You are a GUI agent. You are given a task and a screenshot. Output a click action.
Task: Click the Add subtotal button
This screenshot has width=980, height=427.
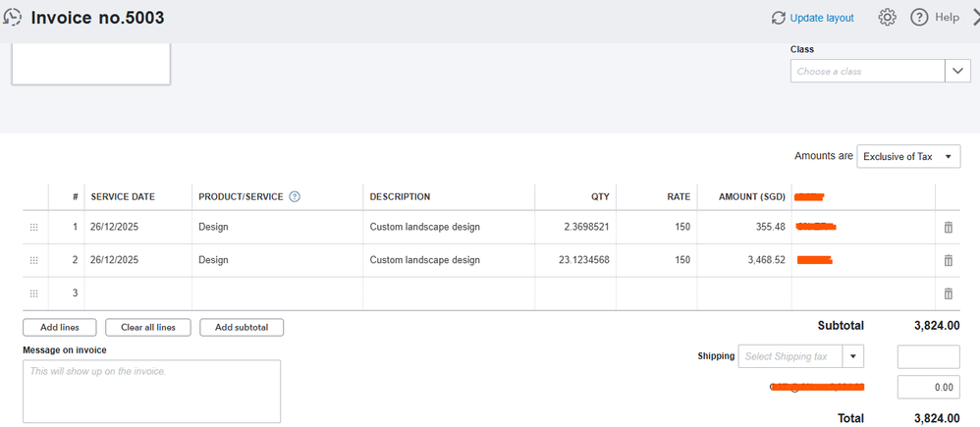(x=242, y=327)
